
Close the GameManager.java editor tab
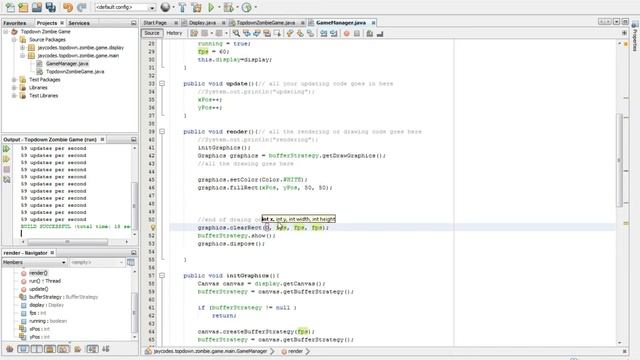373,23
